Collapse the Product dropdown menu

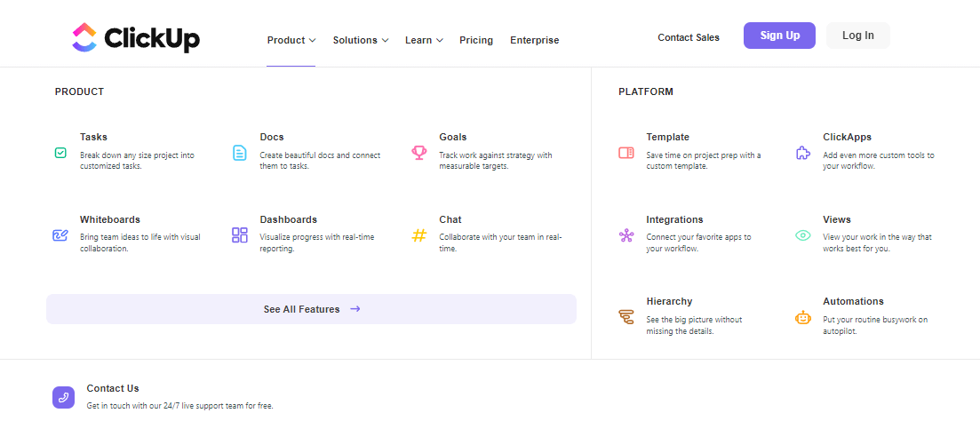(291, 40)
